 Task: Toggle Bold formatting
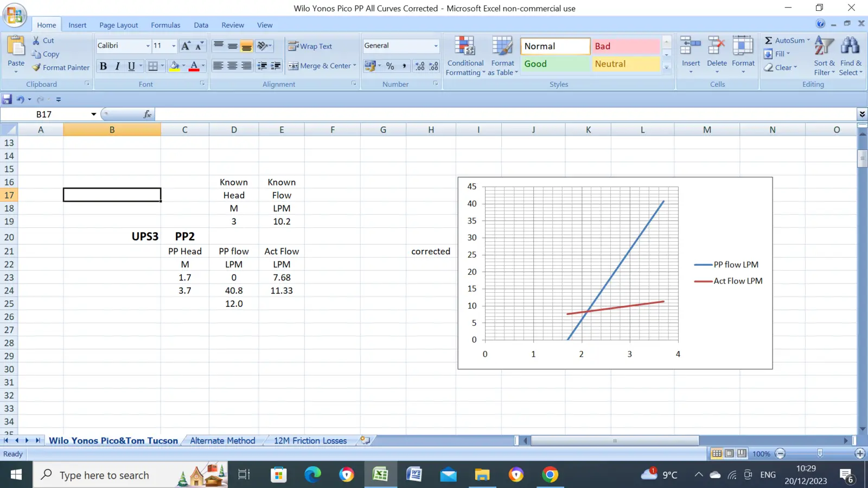pyautogui.click(x=103, y=66)
